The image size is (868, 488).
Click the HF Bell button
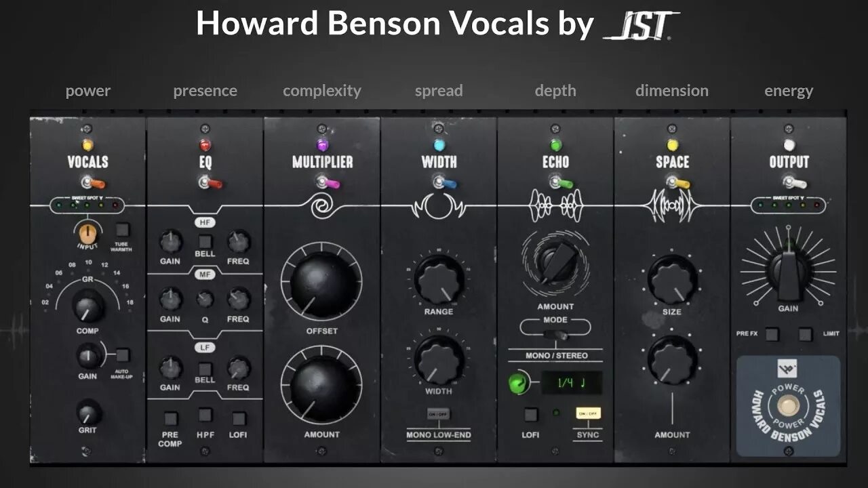pyautogui.click(x=205, y=241)
